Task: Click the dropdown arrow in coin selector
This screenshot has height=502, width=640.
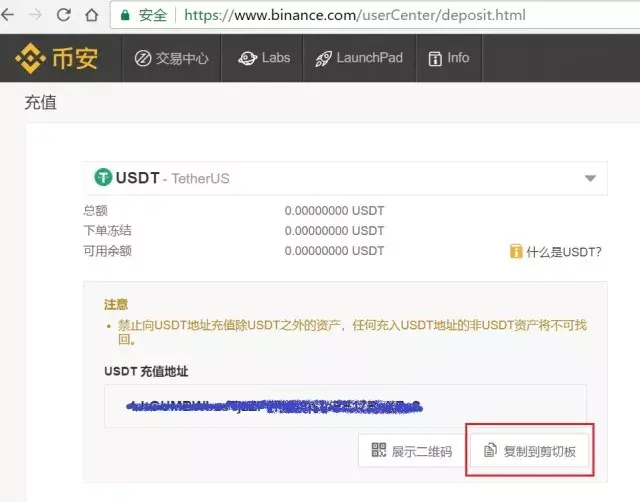Action: pyautogui.click(x=590, y=178)
